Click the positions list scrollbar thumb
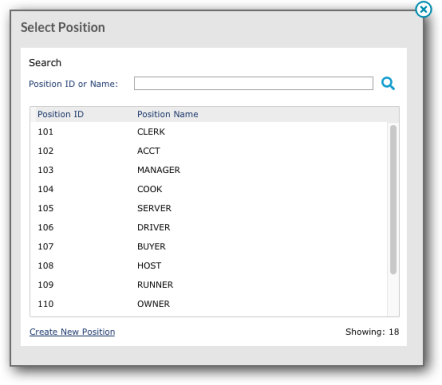The height and width of the screenshot is (385, 442). [393, 199]
